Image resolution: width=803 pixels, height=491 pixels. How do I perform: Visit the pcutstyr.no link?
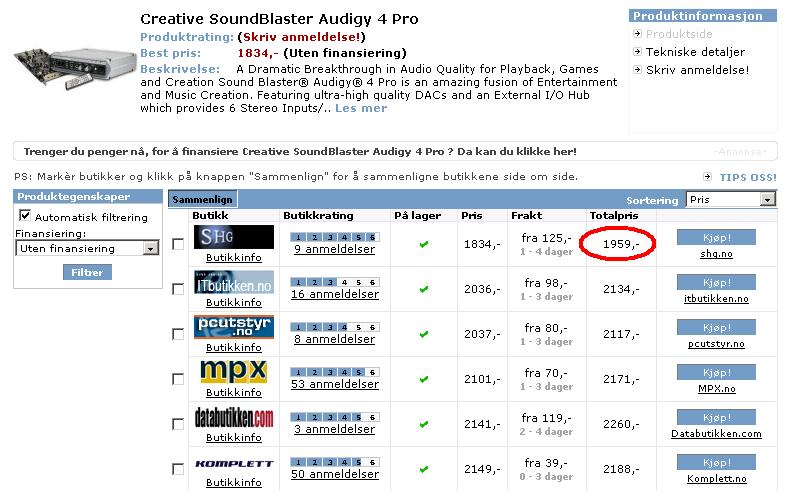pos(716,344)
